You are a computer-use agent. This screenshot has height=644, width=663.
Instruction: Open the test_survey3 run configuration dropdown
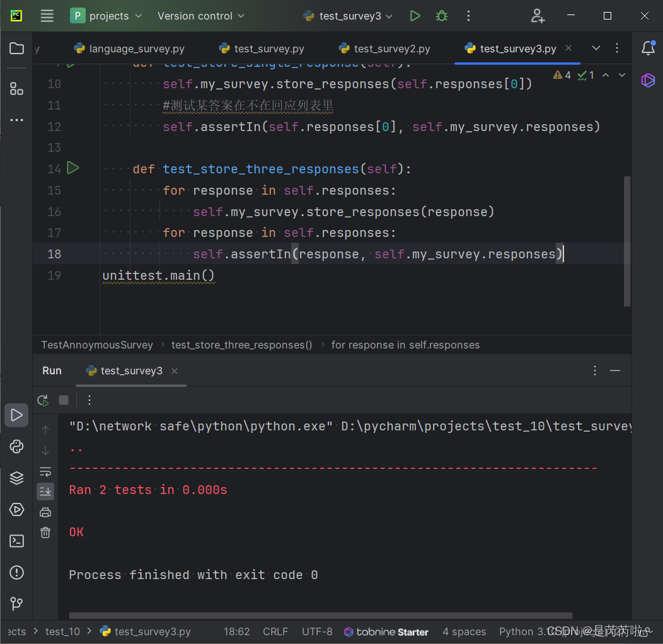pyautogui.click(x=350, y=16)
